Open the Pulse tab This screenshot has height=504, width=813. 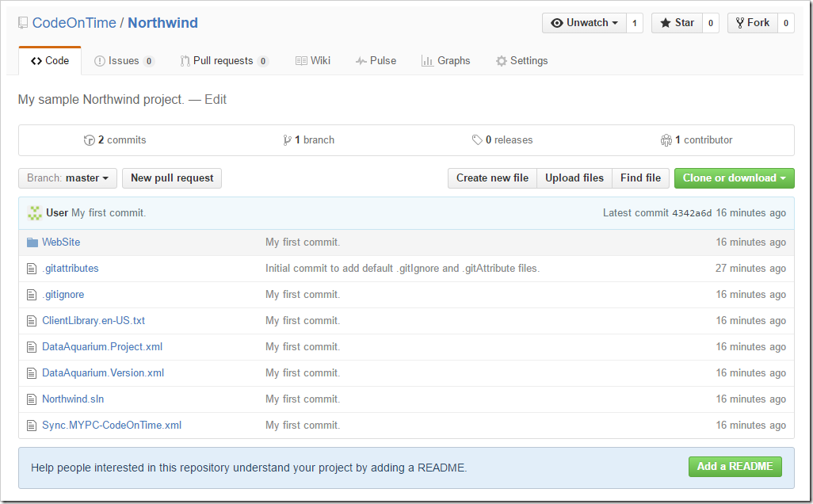(x=376, y=61)
